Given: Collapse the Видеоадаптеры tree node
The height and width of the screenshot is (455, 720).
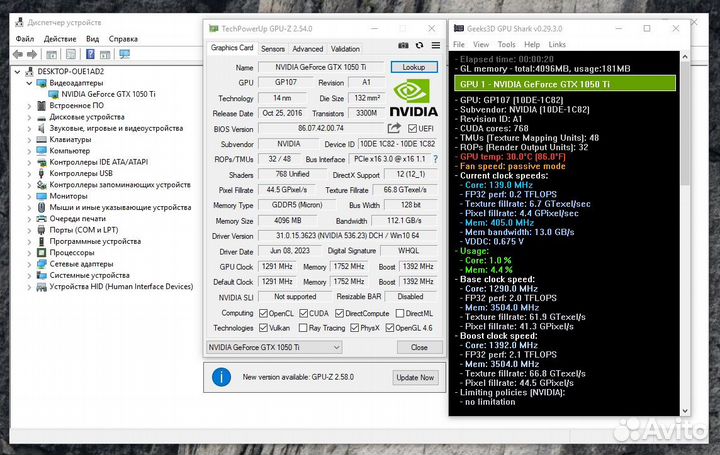Looking at the screenshot, I should pos(29,83).
